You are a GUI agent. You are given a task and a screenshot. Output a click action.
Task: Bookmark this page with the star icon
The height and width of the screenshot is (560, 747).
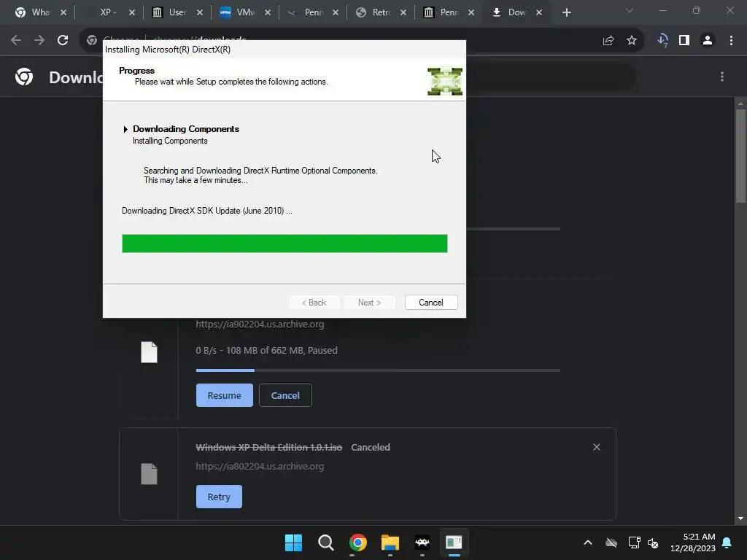pyautogui.click(x=632, y=41)
